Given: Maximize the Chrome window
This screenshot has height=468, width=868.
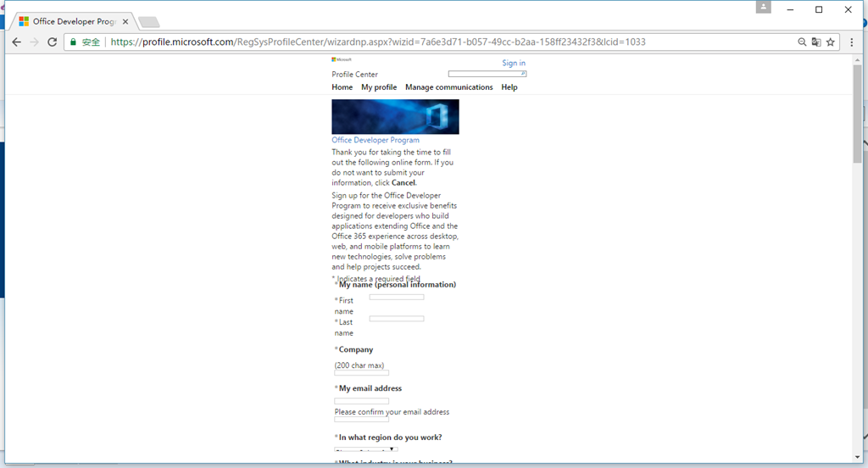Looking at the screenshot, I should [820, 9].
